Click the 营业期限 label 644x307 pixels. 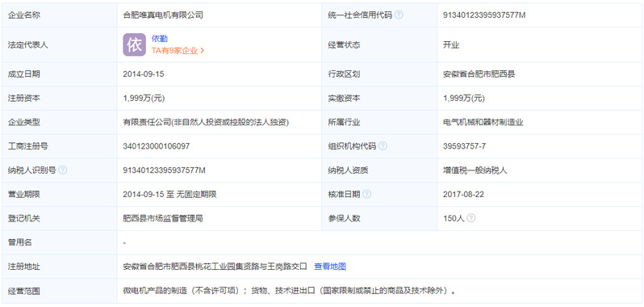[24, 194]
